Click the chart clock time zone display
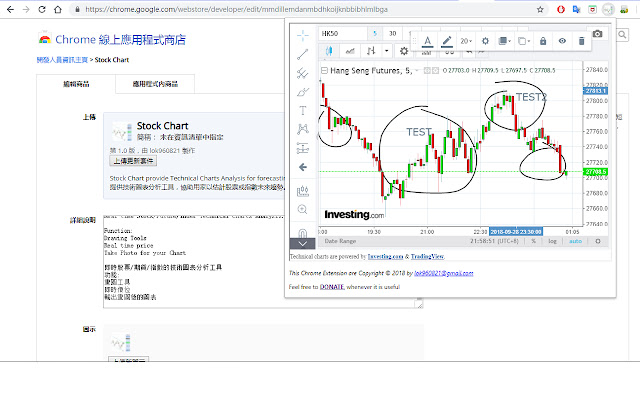 [x=494, y=241]
